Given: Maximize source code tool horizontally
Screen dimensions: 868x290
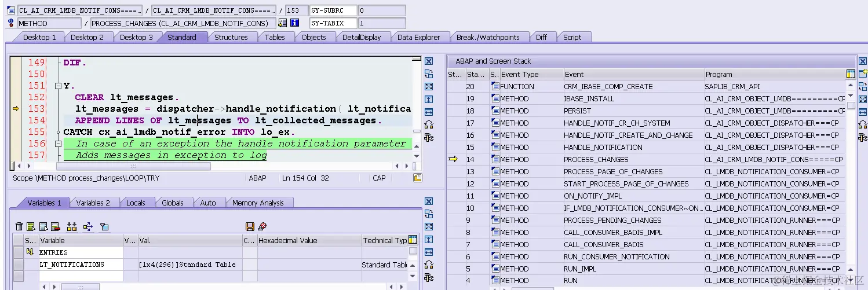Looking at the screenshot, I should point(429,112).
